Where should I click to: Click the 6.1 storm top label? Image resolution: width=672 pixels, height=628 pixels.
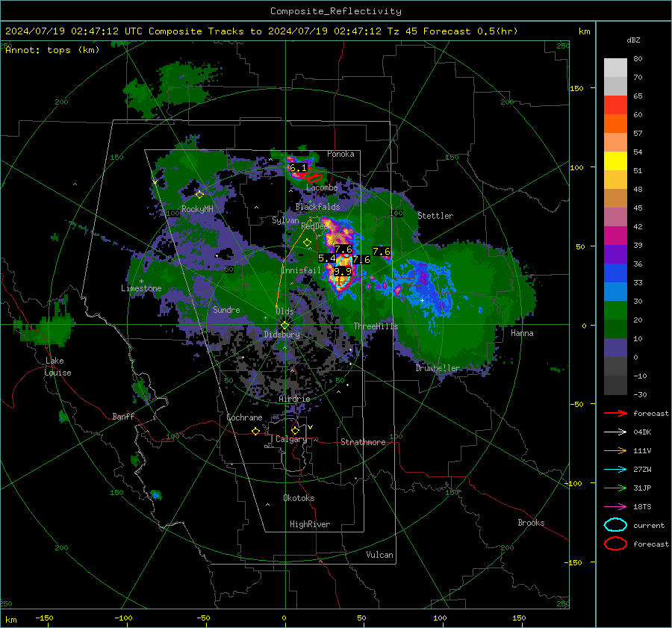click(298, 167)
